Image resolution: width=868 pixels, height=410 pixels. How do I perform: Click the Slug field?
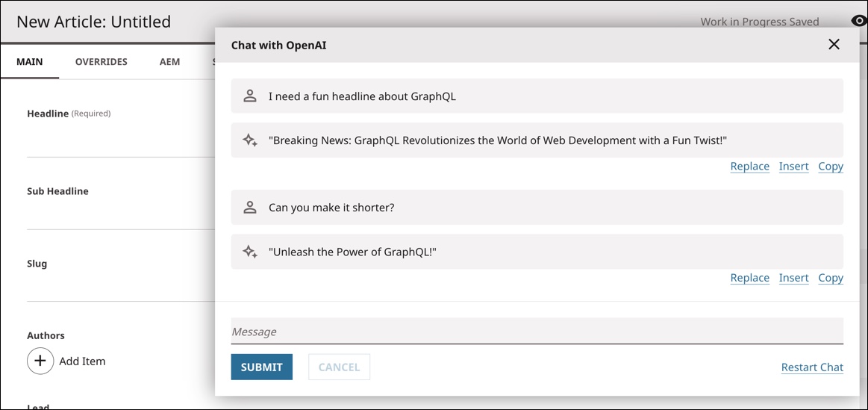pyautogui.click(x=121, y=286)
